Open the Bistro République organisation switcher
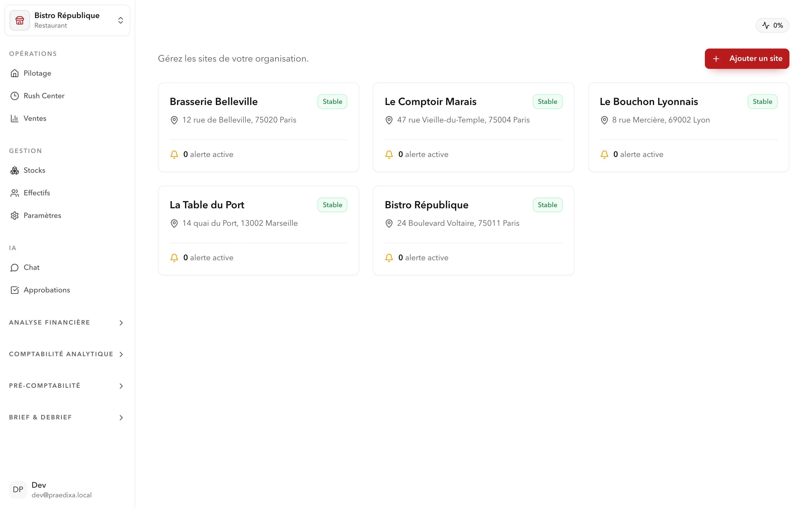This screenshot has height=508, width=812. click(x=67, y=20)
